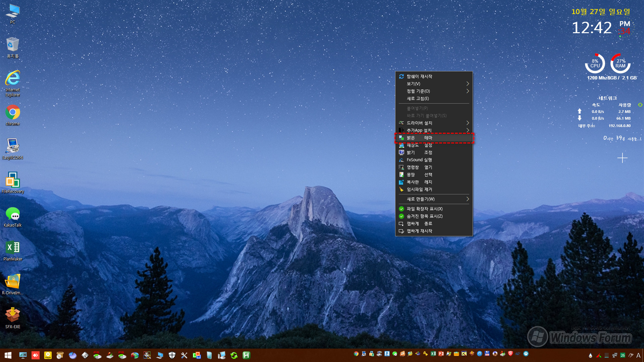The height and width of the screenshot is (362, 644).
Task: Choose 잽싸게 재시작 in the context menu
Action: [x=434, y=231]
